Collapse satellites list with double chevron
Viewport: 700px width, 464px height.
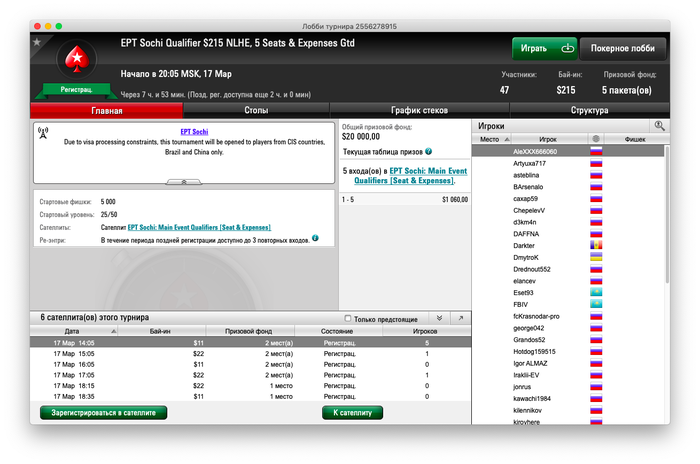tap(439, 318)
